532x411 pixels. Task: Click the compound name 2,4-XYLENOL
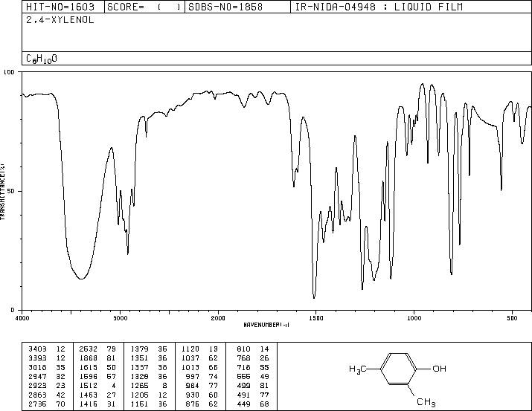60,20
